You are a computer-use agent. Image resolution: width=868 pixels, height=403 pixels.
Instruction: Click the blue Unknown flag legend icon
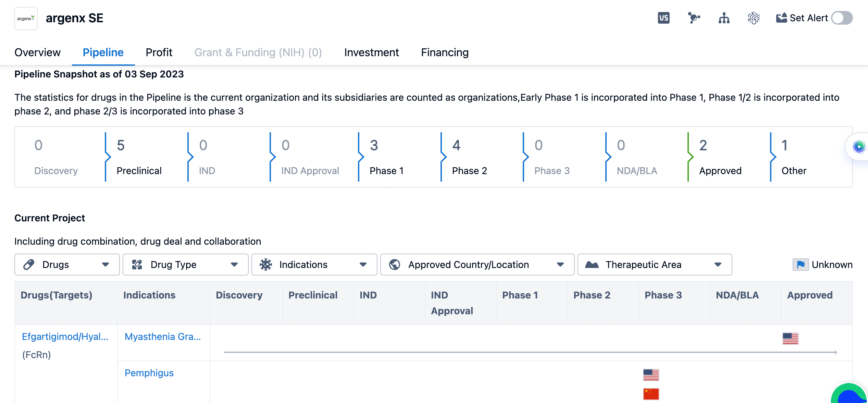(x=801, y=265)
